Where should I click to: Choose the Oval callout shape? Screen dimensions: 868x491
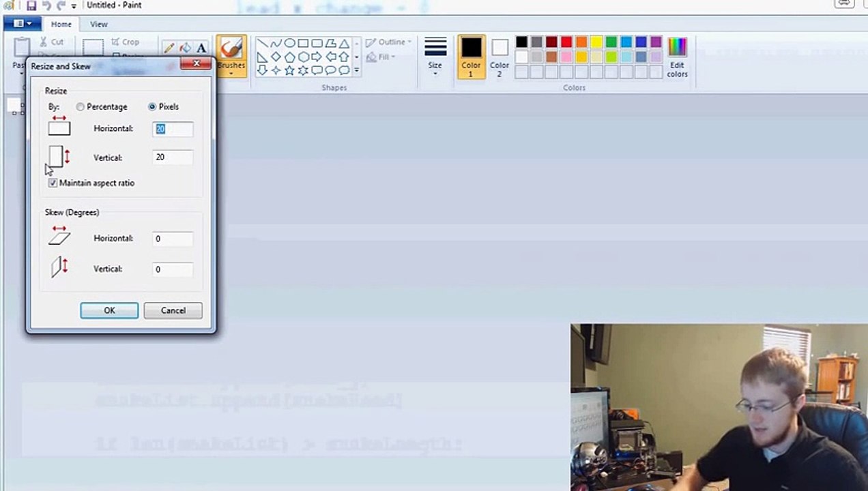(330, 70)
